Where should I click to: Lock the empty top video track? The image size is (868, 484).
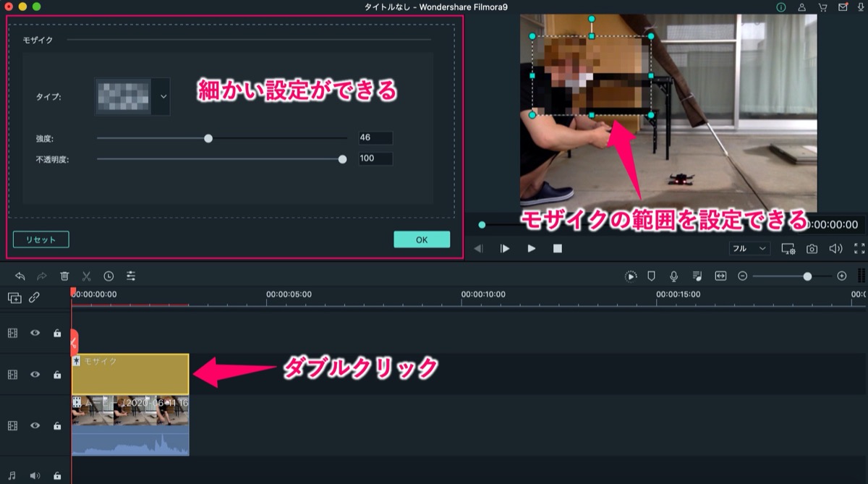[x=57, y=333]
